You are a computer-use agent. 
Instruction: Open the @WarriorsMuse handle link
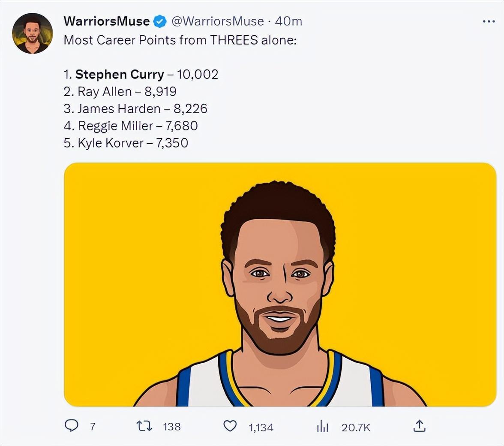(218, 21)
